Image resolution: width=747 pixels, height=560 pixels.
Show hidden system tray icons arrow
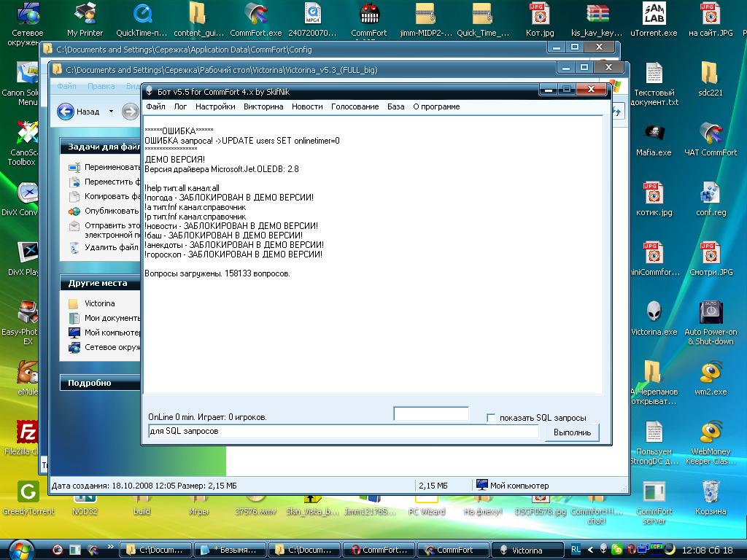point(590,549)
